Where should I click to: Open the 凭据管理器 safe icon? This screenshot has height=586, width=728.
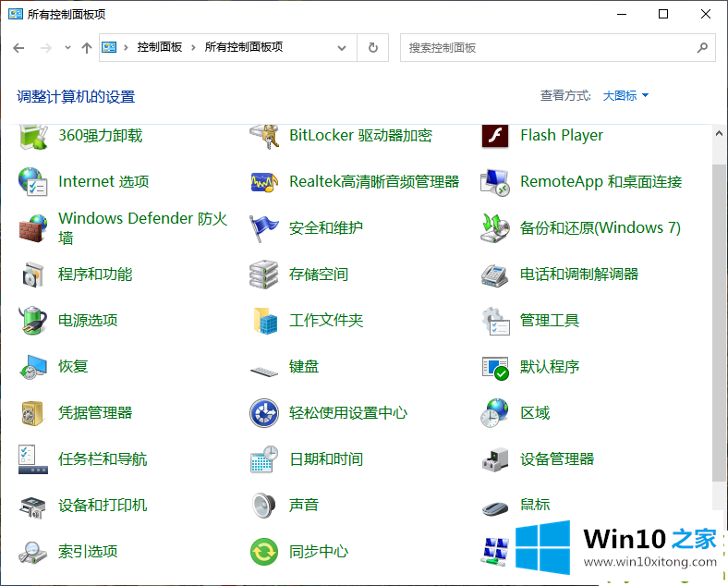pyautogui.click(x=32, y=413)
